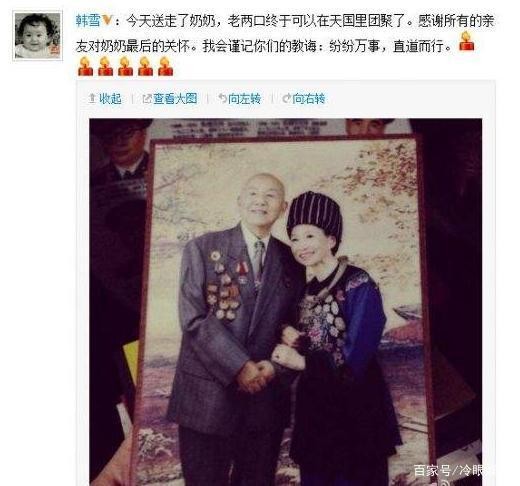Click the middle candle in the five-candle row
This screenshot has height=486, width=520.
tap(125, 66)
